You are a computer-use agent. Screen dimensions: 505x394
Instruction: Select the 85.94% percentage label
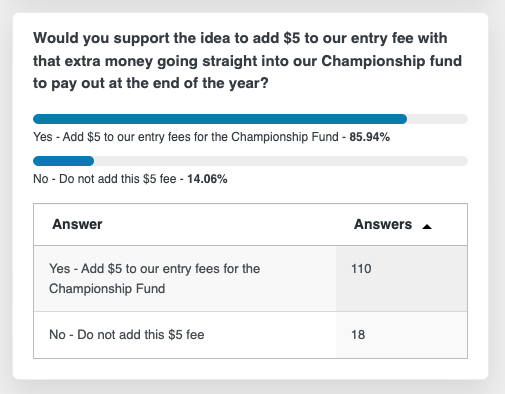tap(369, 137)
